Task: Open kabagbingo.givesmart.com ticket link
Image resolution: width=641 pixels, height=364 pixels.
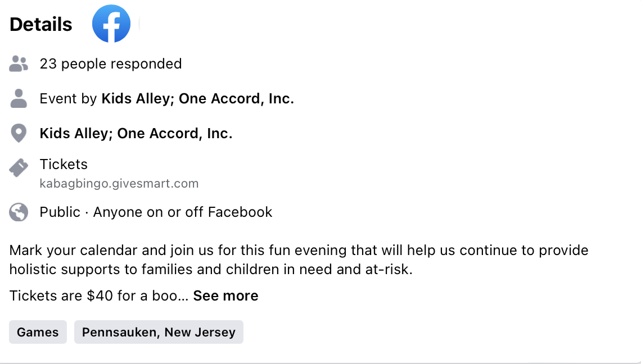Action: click(x=119, y=184)
